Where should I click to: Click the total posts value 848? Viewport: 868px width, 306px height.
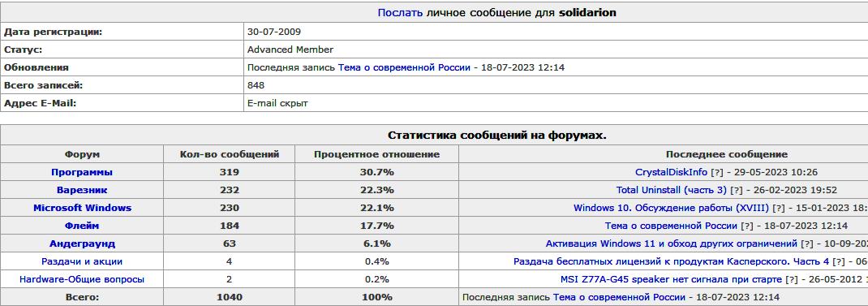(256, 85)
